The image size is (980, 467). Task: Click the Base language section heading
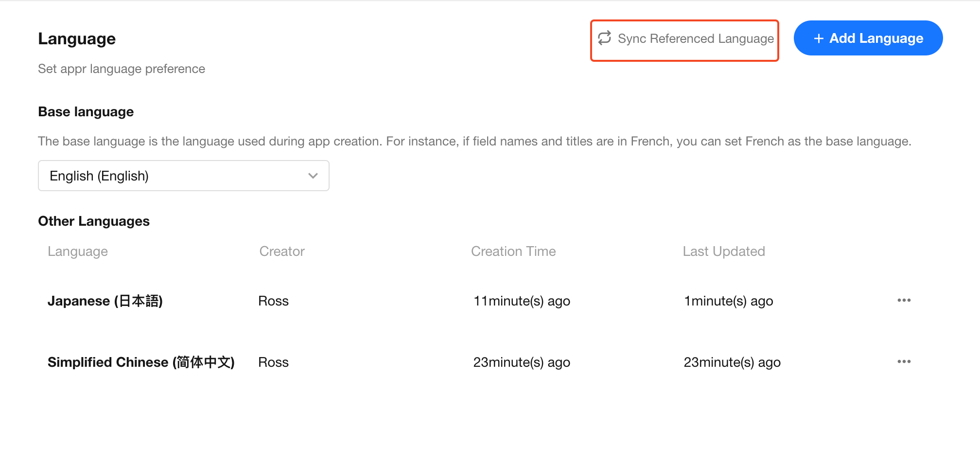86,112
